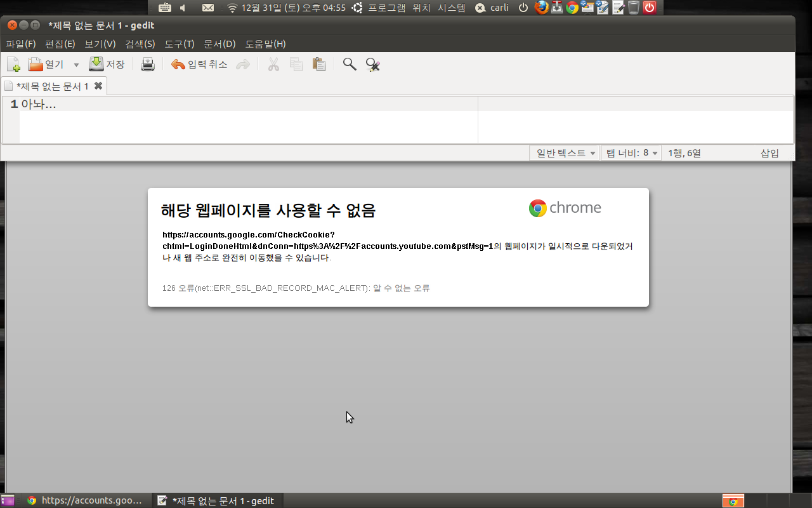Viewport: 812px width, 508px height.
Task: Click the print icon in gedit toolbar
Action: coord(148,64)
